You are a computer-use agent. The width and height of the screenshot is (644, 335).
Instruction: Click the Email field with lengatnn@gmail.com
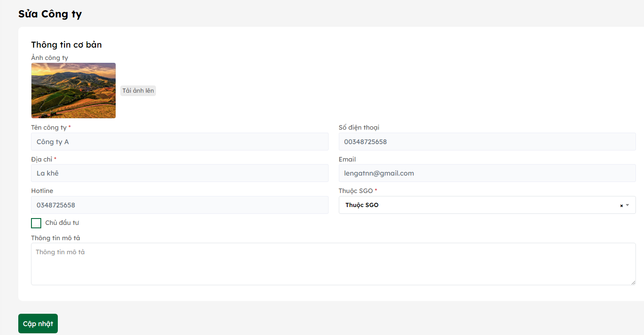(487, 173)
